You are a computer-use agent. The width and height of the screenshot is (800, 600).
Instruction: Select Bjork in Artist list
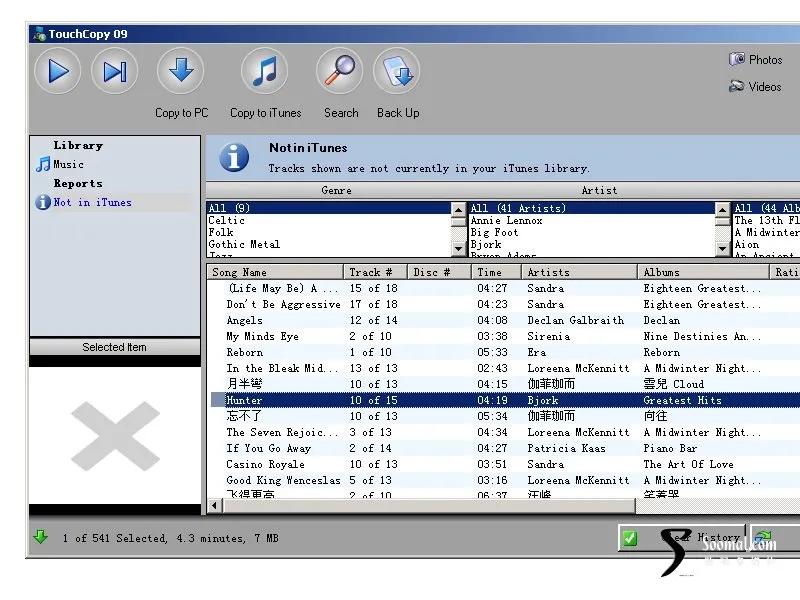coord(486,244)
